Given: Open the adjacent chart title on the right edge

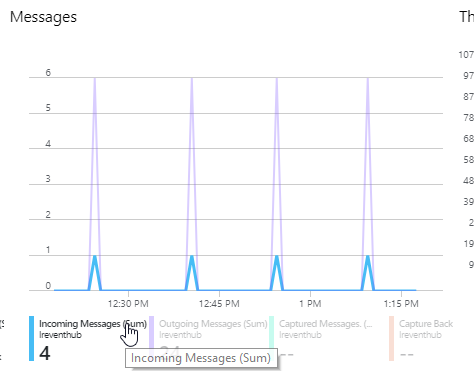Looking at the screenshot, I should pos(467,17).
